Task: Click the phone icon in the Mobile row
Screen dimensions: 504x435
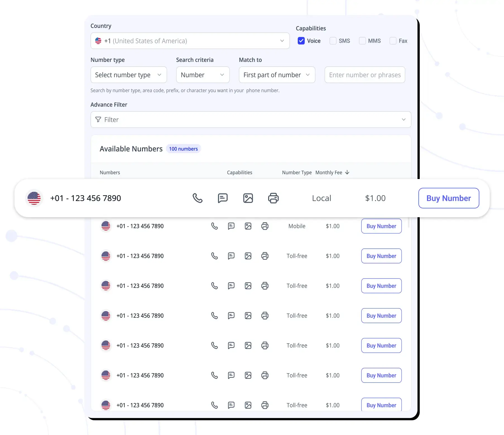Action: coord(214,226)
